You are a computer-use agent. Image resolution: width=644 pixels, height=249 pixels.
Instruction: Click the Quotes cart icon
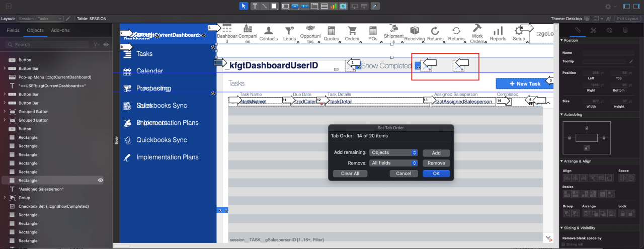[x=331, y=31]
